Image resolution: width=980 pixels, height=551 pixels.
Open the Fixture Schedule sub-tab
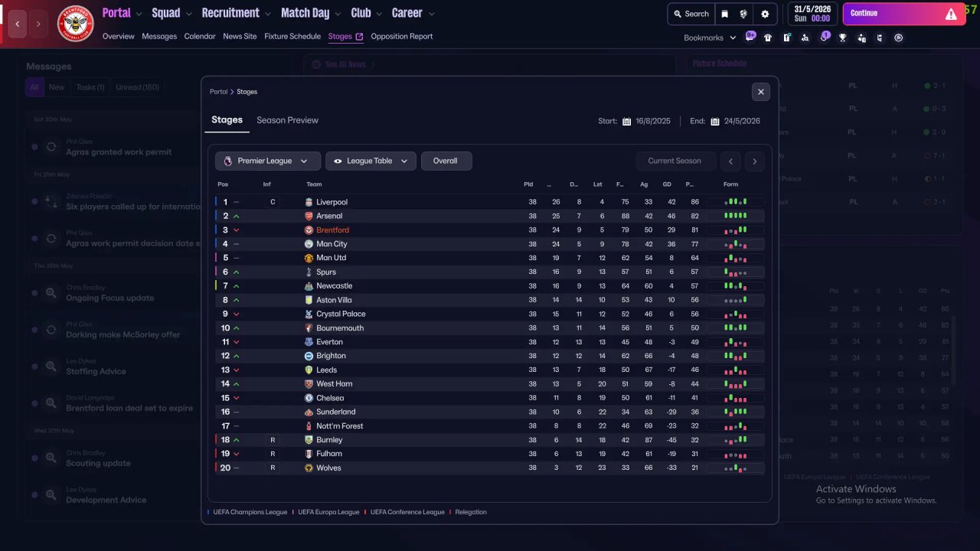[x=292, y=37]
